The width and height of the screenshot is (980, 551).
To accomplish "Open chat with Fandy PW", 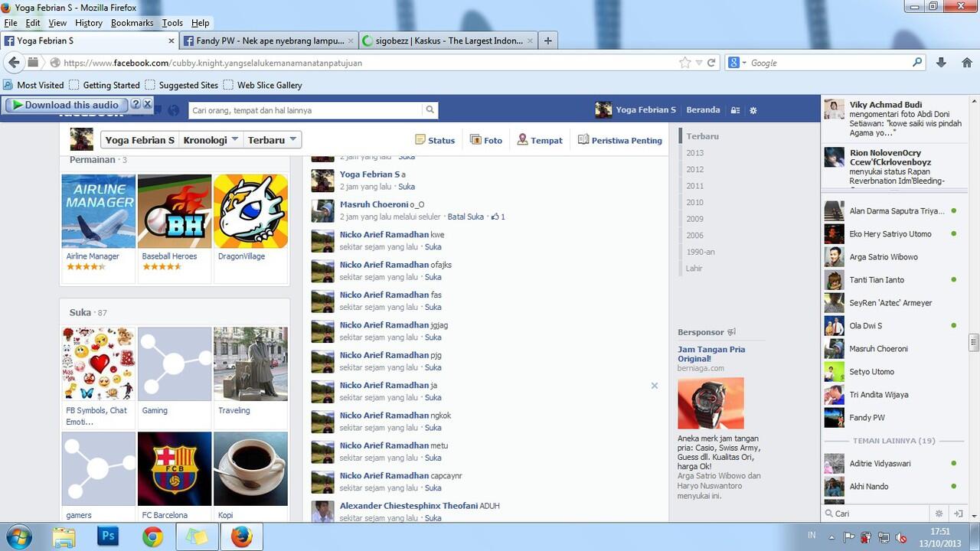I will click(x=892, y=418).
